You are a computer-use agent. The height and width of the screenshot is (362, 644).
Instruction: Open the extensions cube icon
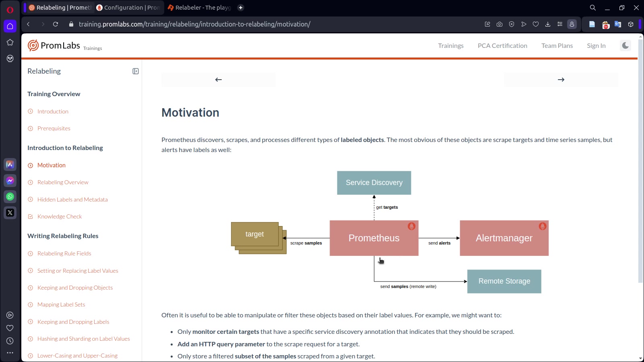pyautogui.click(x=631, y=24)
